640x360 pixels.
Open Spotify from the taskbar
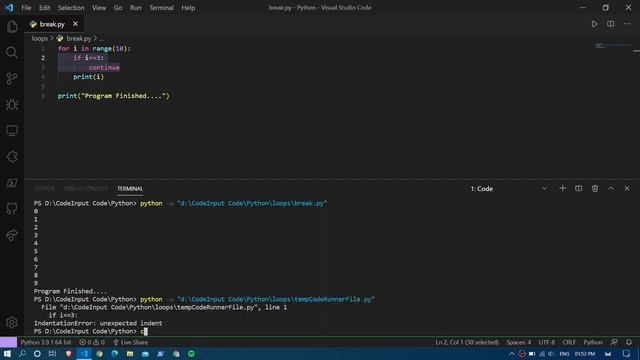tap(191, 354)
